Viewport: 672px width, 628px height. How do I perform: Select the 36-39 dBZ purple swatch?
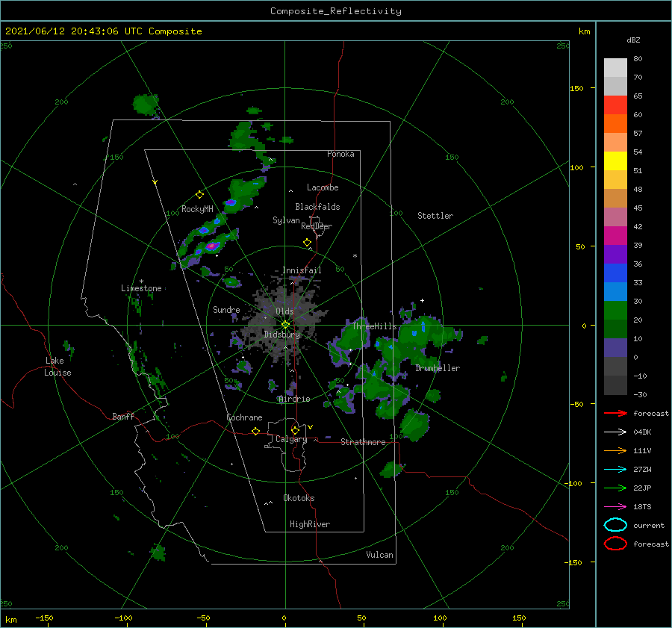[x=615, y=254]
